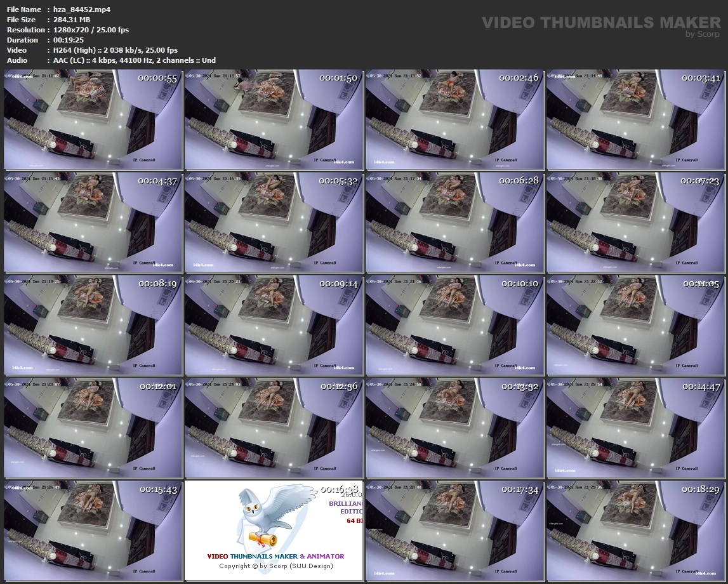Click the H264 (High) video codec line
The image size is (728, 584).
click(x=115, y=50)
